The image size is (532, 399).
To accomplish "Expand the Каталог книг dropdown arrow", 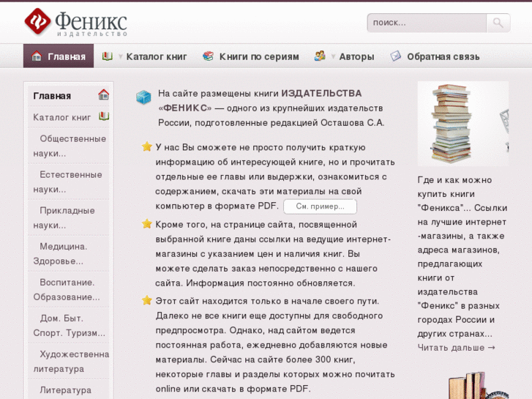I will pyautogui.click(x=120, y=56).
